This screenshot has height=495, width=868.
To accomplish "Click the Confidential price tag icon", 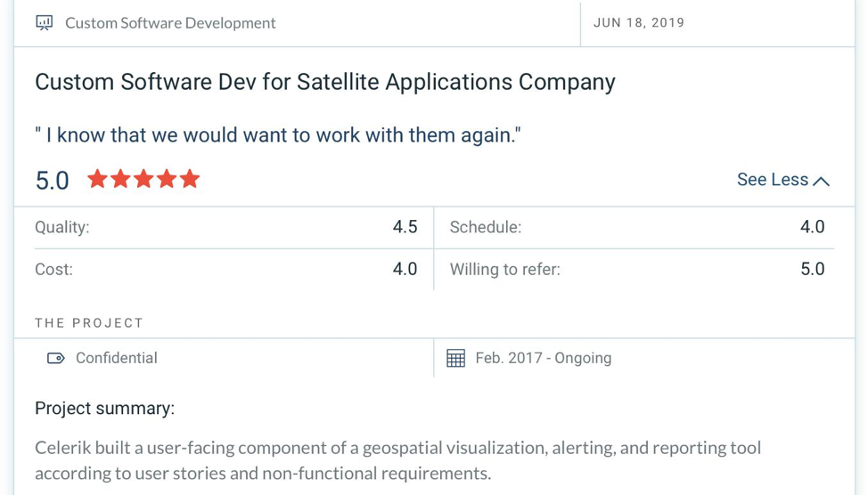I will (56, 359).
